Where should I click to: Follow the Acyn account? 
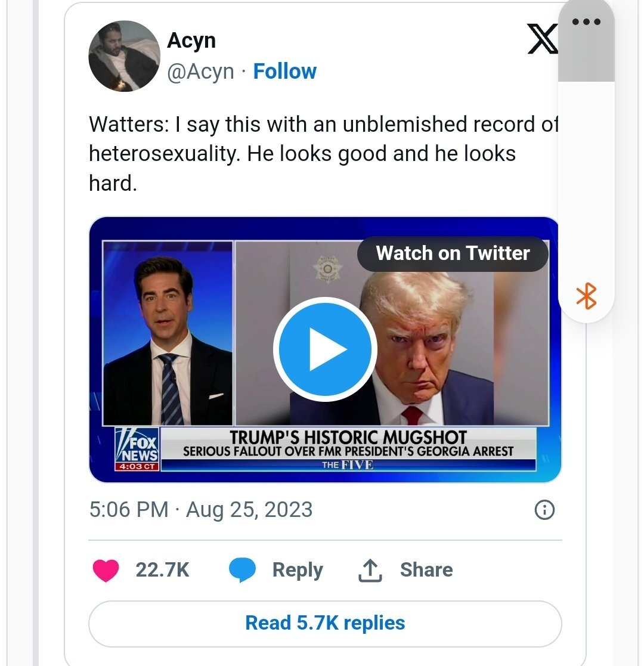click(x=284, y=72)
